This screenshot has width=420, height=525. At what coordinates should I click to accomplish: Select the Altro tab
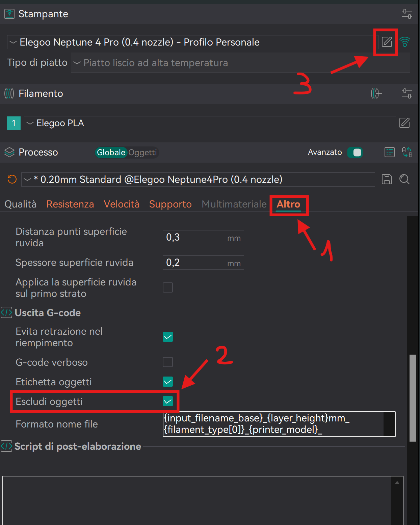(288, 204)
